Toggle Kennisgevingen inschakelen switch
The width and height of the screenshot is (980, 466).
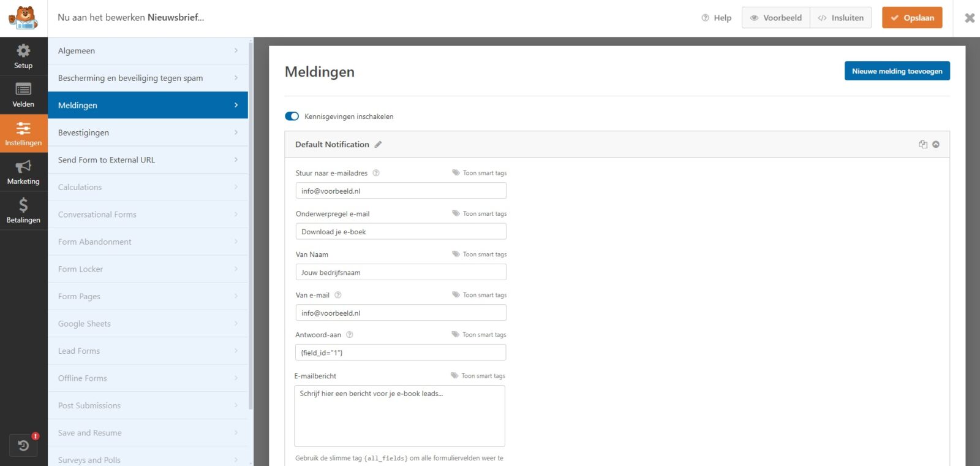pyautogui.click(x=292, y=116)
